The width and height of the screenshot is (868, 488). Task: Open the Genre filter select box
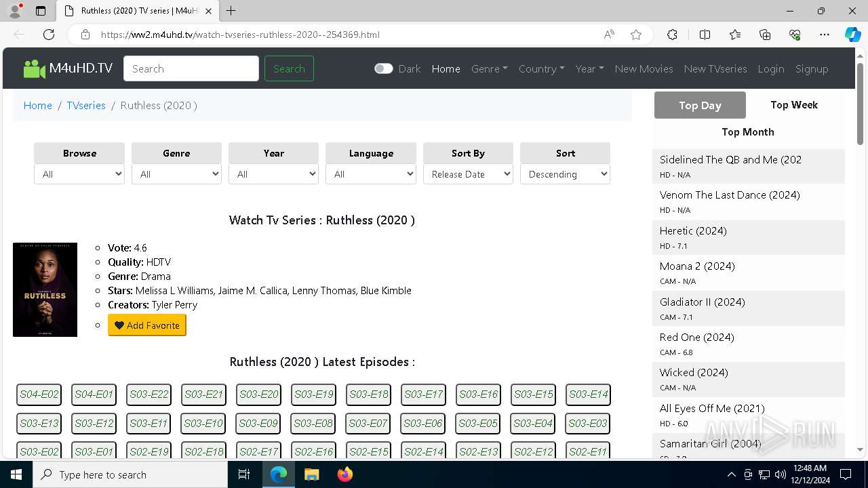coord(176,174)
